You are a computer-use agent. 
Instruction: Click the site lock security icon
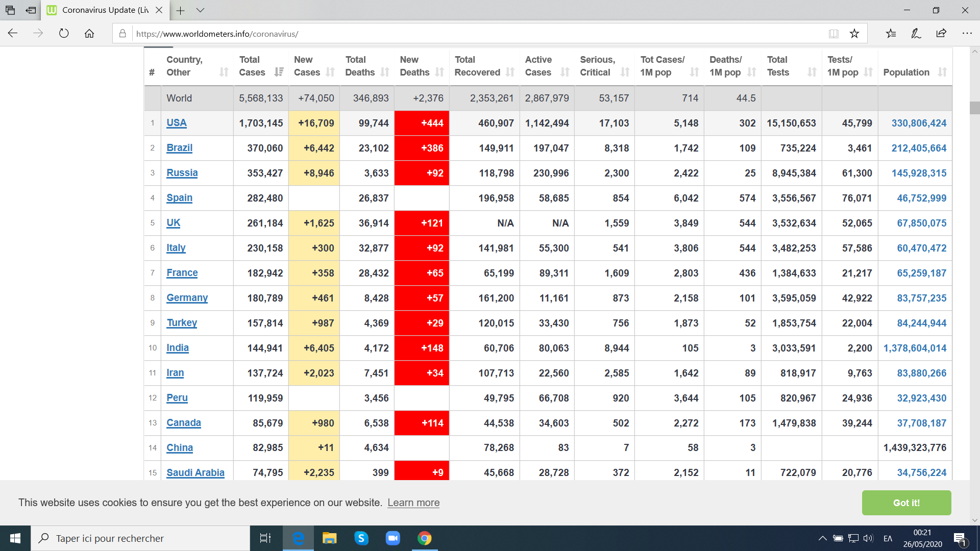click(122, 34)
